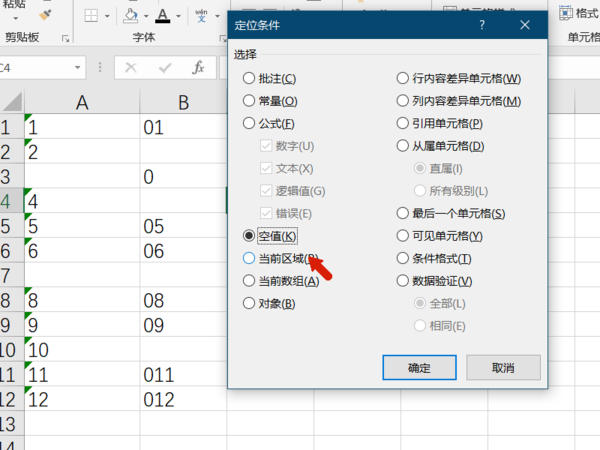Click the 确定 button
This screenshot has height=450, width=600.
click(419, 368)
